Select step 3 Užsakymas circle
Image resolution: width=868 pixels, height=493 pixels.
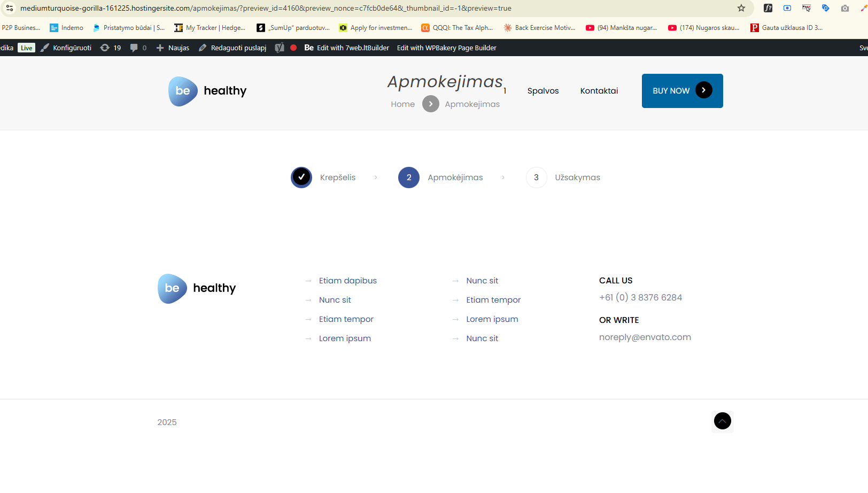pyautogui.click(x=536, y=178)
